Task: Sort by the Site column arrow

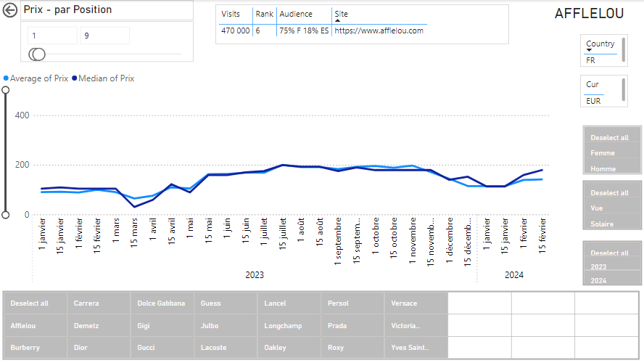Action: coord(338,20)
